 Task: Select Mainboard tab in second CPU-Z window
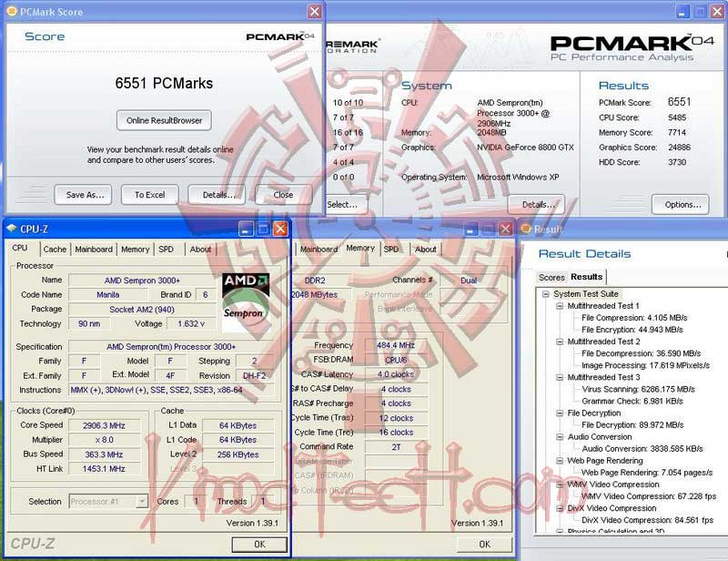318,250
